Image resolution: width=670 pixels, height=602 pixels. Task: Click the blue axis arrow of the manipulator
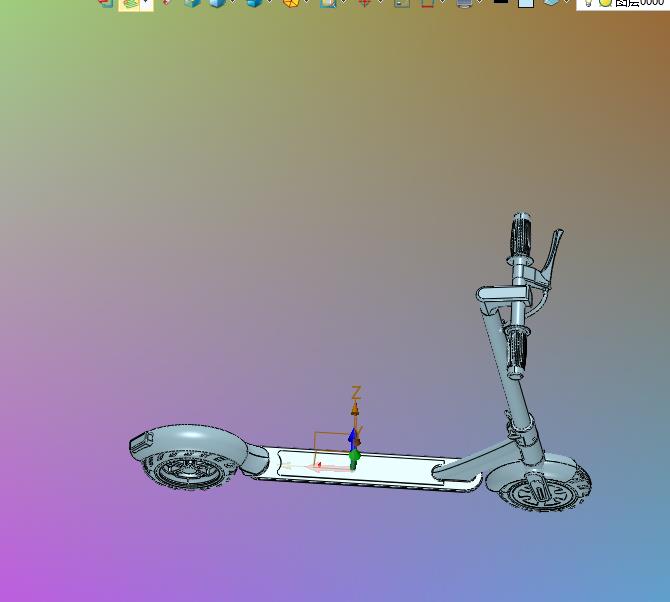(x=352, y=437)
